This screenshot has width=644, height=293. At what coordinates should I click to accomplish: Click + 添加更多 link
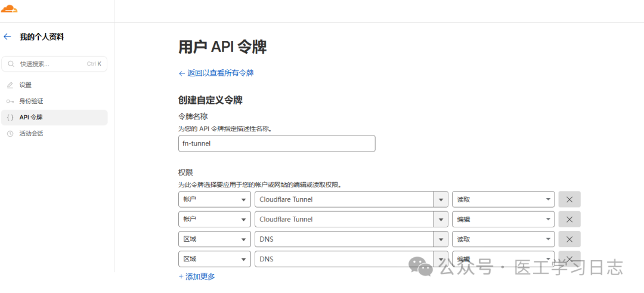(197, 276)
